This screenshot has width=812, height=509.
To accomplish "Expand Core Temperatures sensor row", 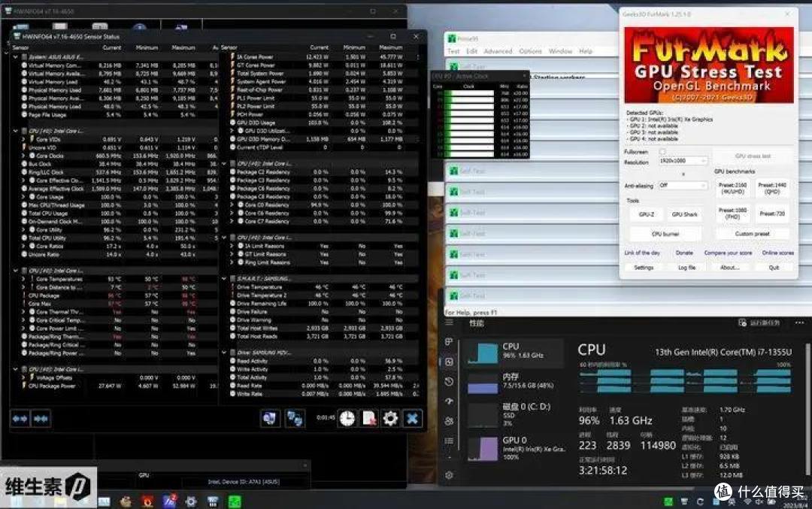I will (x=23, y=279).
